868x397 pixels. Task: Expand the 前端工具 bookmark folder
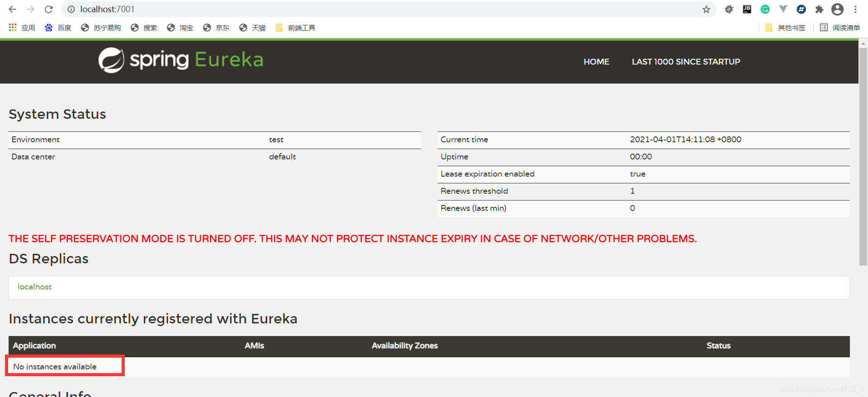[295, 28]
